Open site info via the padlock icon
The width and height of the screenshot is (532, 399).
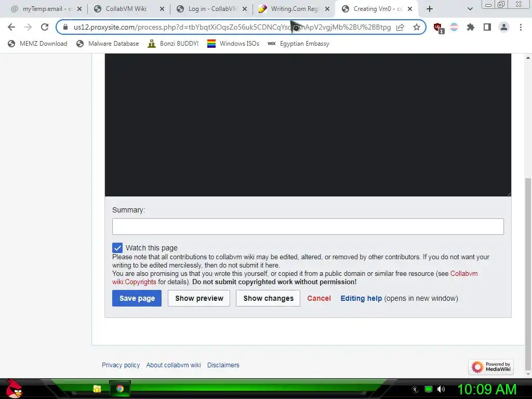point(65,27)
